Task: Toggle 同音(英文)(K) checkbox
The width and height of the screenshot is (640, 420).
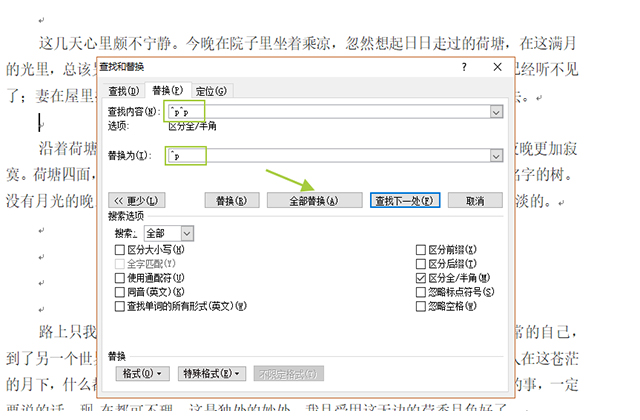Action: (x=120, y=292)
